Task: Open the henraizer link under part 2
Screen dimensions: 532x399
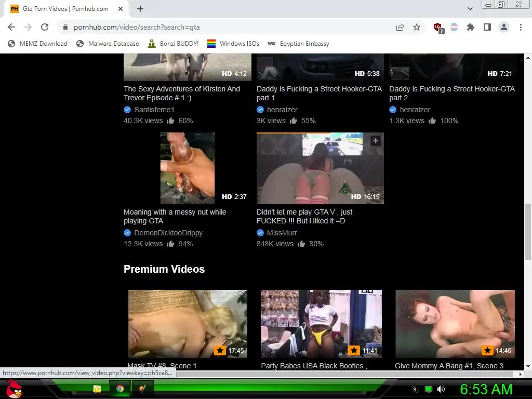Action: (415, 110)
